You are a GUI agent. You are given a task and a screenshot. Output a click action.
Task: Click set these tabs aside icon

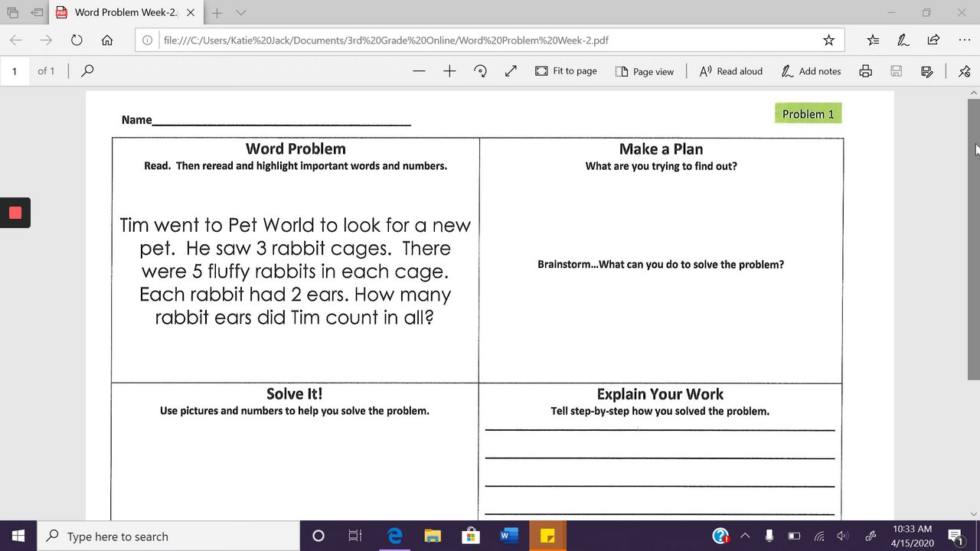(37, 13)
